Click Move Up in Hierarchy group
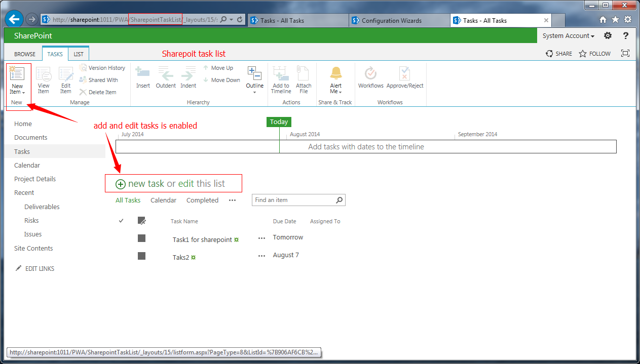The width and height of the screenshot is (640, 364). click(218, 68)
